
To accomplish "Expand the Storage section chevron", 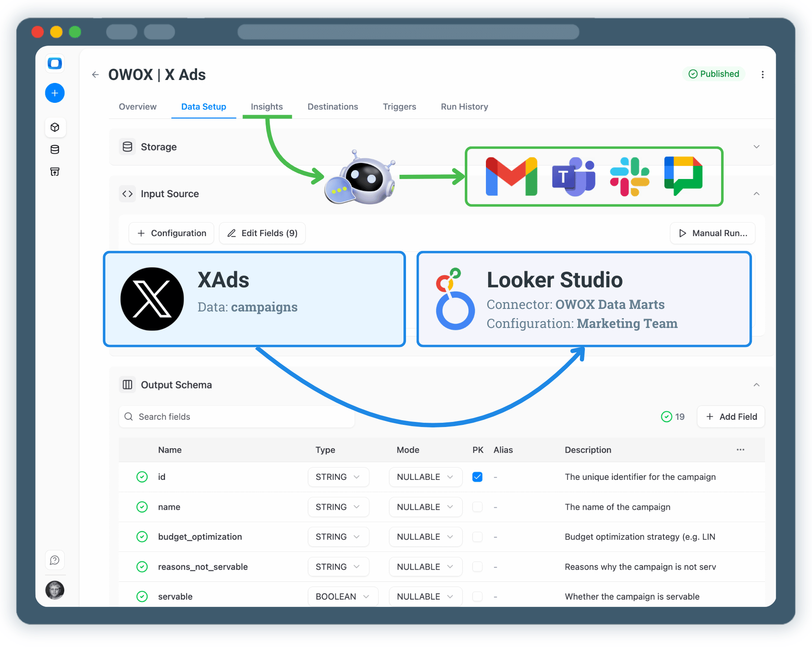I will 757,147.
